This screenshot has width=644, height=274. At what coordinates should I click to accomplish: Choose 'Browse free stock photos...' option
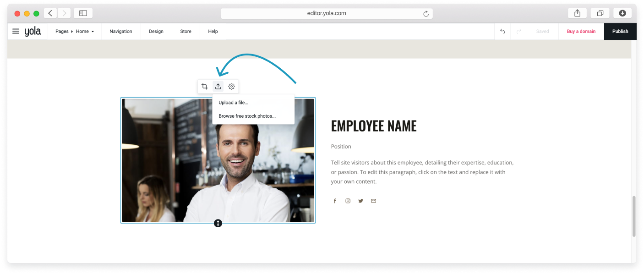tap(247, 116)
